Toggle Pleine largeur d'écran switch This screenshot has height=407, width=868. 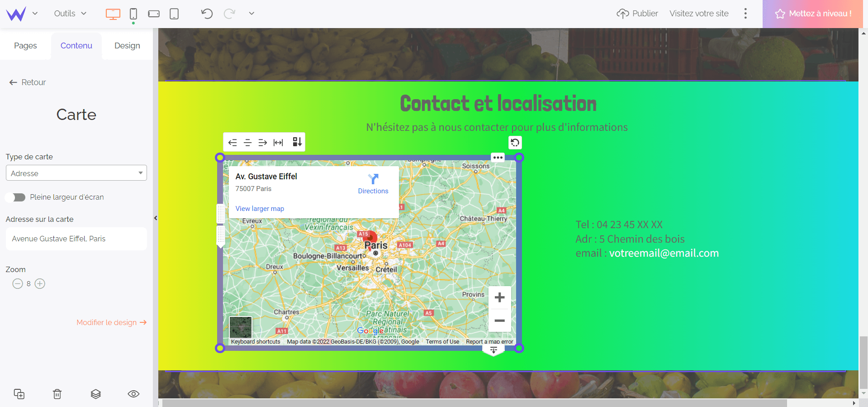tap(15, 197)
